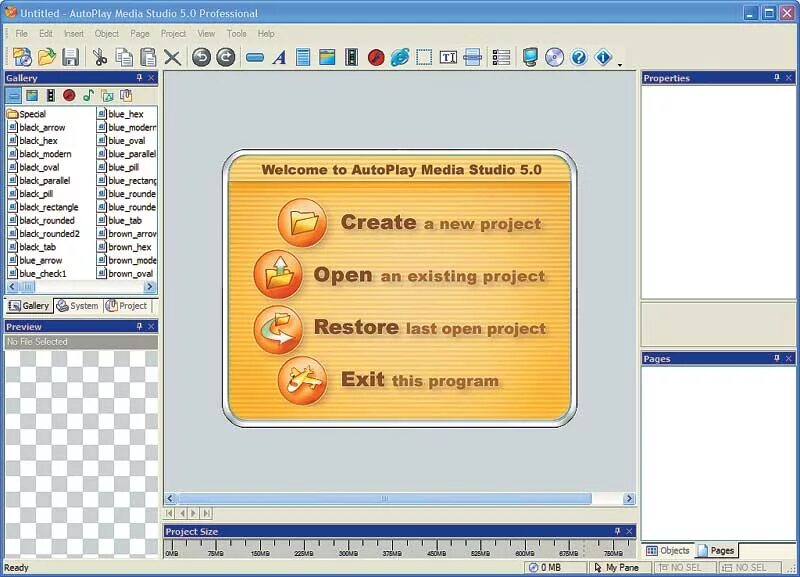Viewport: 800px width, 577px height.
Task: Pin the Preview pane
Action: click(x=139, y=327)
